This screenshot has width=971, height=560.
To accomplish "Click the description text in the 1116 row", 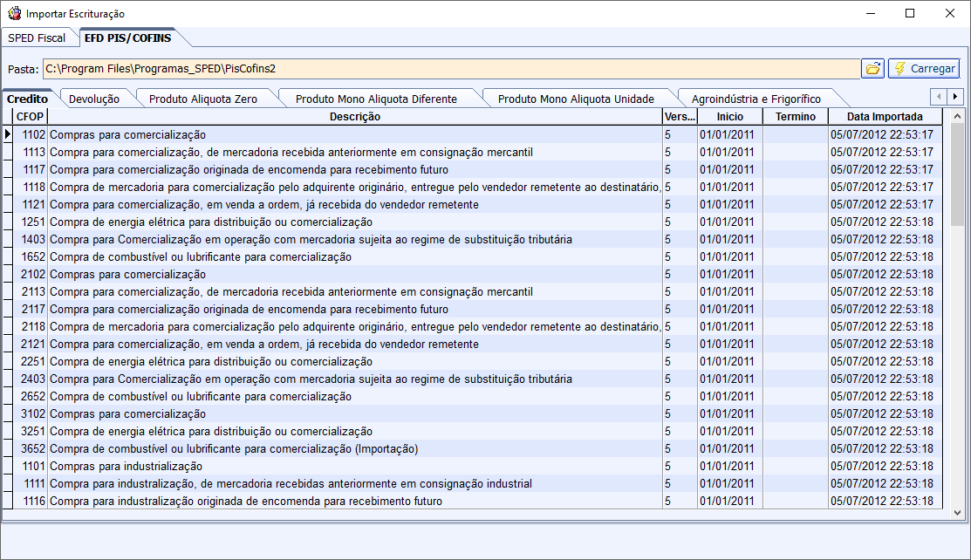I will (246, 502).
